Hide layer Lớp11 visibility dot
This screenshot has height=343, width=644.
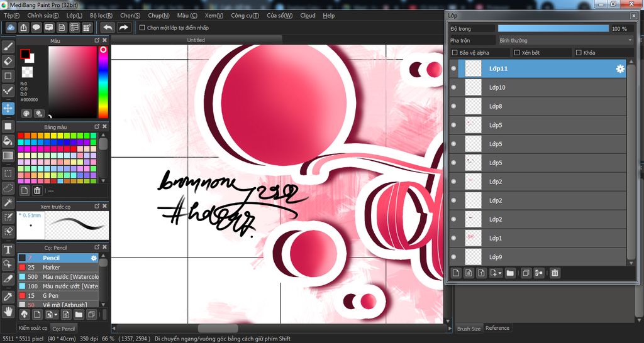(x=453, y=68)
